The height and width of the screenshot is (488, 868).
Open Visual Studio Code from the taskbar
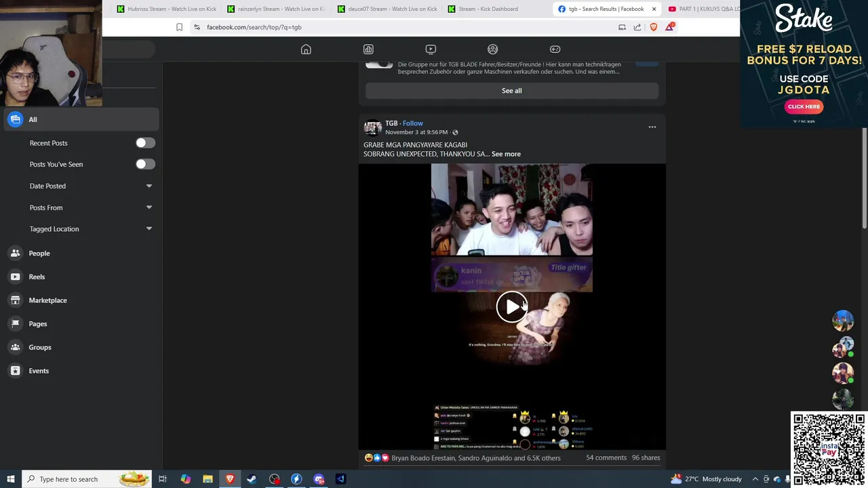click(x=340, y=479)
